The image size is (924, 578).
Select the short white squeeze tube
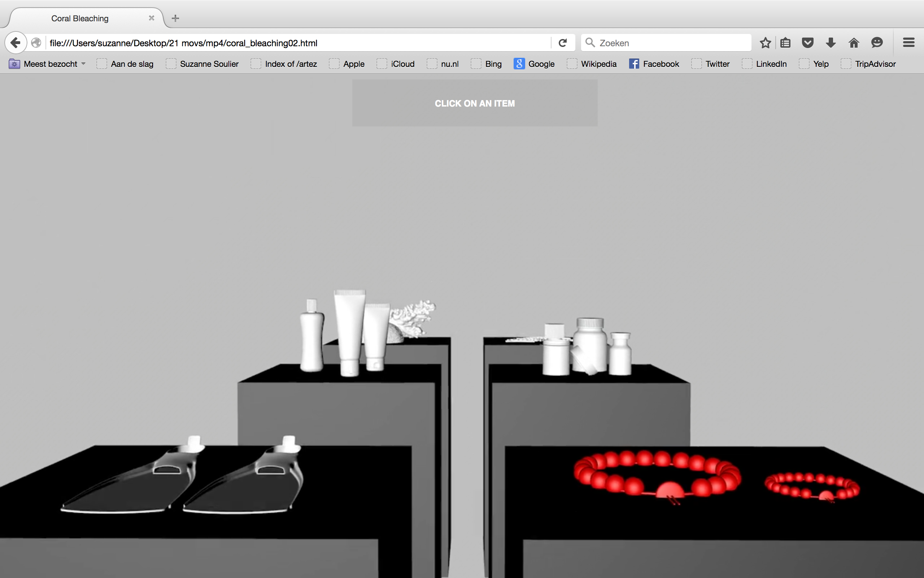(376, 337)
